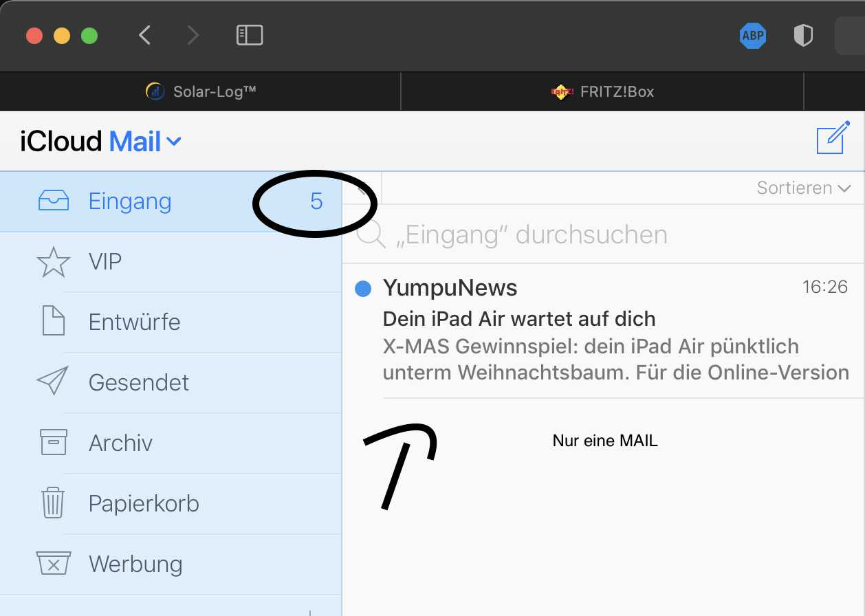Minimize the Safari window
Image resolution: width=865 pixels, height=616 pixels.
62,36
